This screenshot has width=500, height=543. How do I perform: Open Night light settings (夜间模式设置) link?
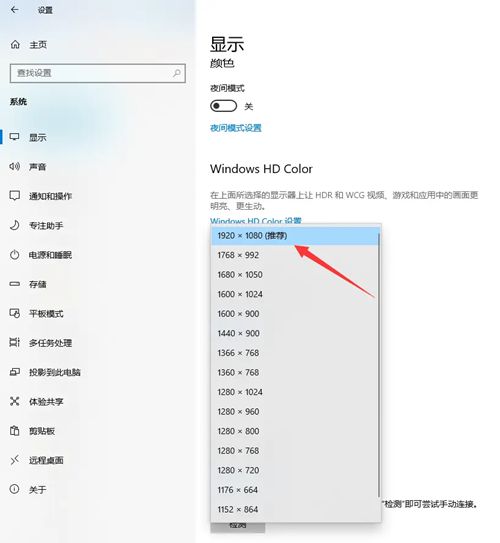point(236,128)
